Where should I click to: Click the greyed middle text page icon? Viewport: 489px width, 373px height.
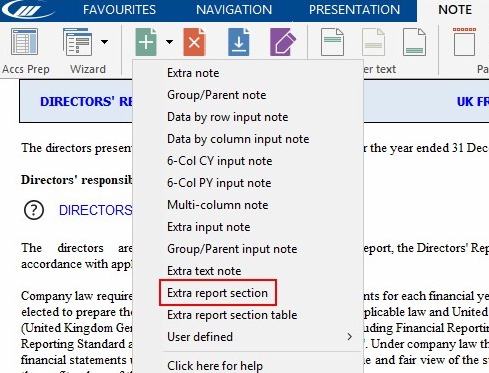pos(373,42)
